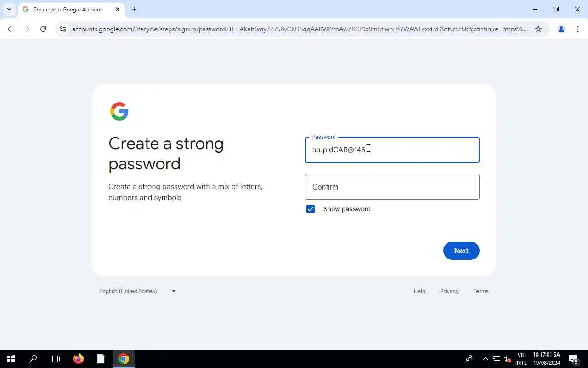Open the Privacy link
Viewport: 588px width, 368px height.
(x=449, y=291)
